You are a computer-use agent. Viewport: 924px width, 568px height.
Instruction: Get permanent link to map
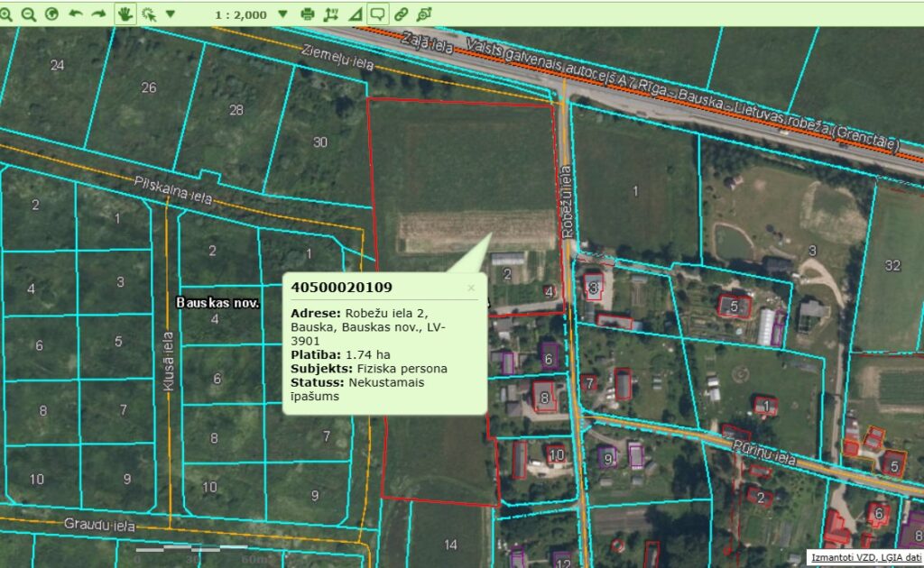401,14
